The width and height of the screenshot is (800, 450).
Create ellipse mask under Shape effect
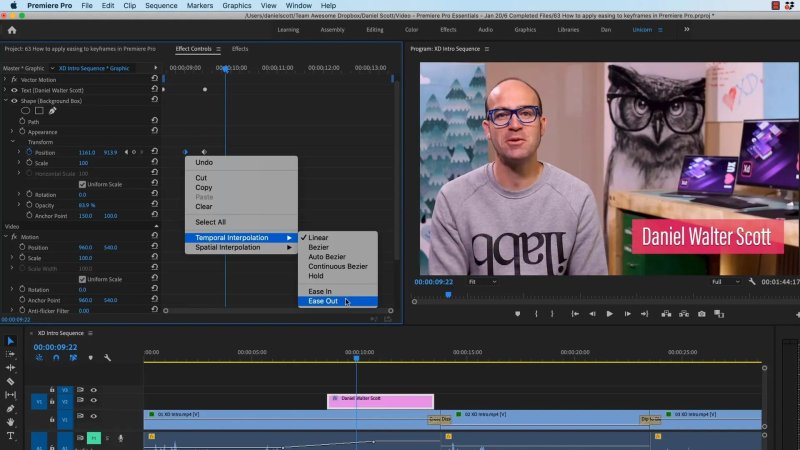(x=26, y=111)
